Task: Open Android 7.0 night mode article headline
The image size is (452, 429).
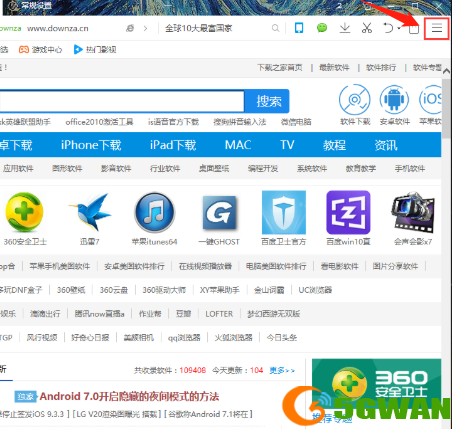Action: coord(129,397)
